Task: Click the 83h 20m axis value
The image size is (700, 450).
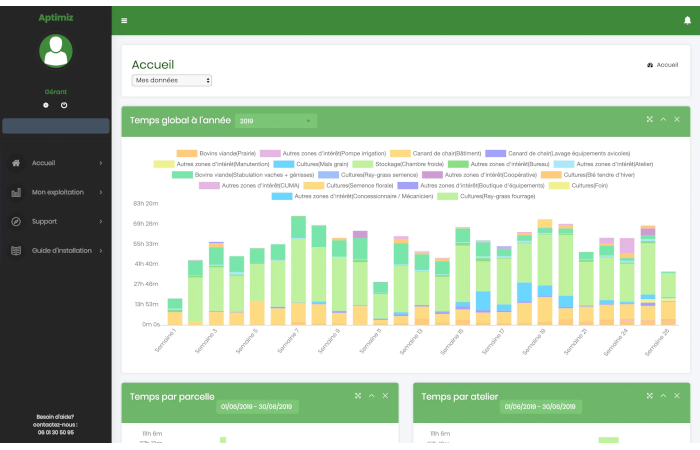Action: [146, 204]
